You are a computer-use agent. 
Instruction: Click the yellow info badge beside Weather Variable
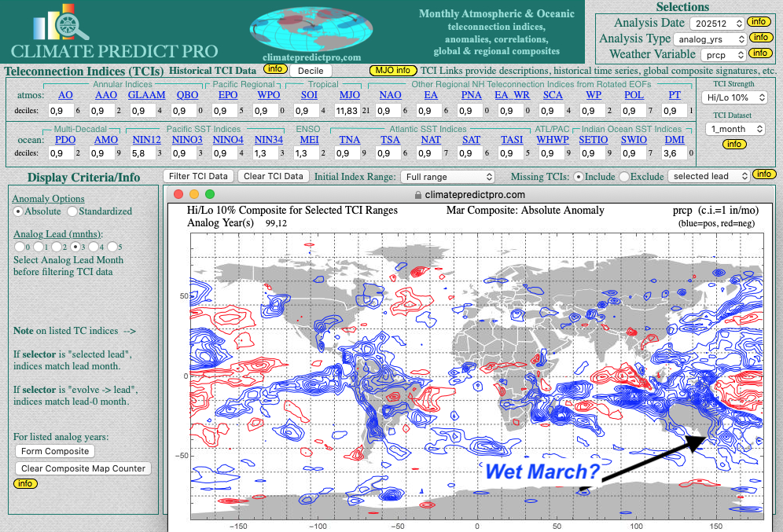pyautogui.click(x=759, y=53)
